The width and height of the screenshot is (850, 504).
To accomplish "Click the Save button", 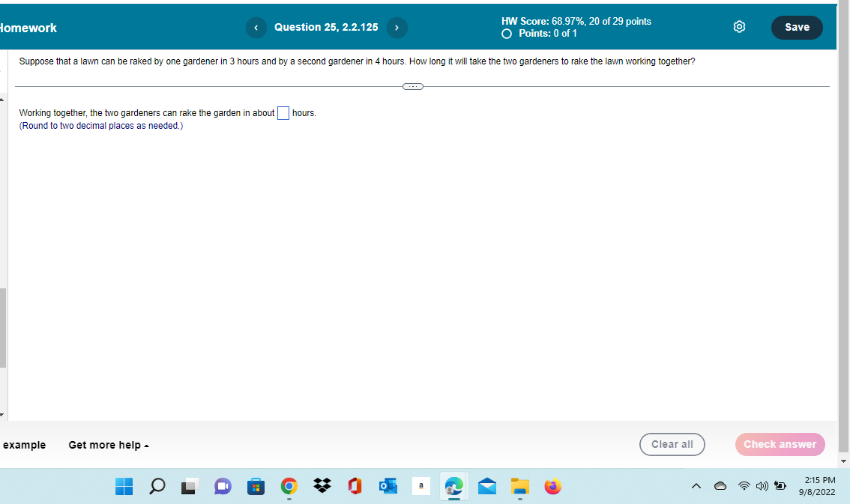I will (x=796, y=27).
